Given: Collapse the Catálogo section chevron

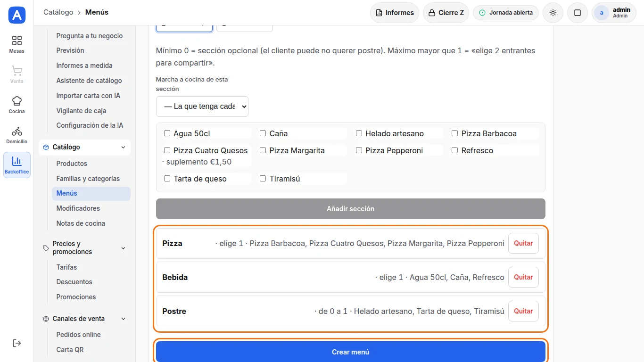Looking at the screenshot, I should 123,147.
